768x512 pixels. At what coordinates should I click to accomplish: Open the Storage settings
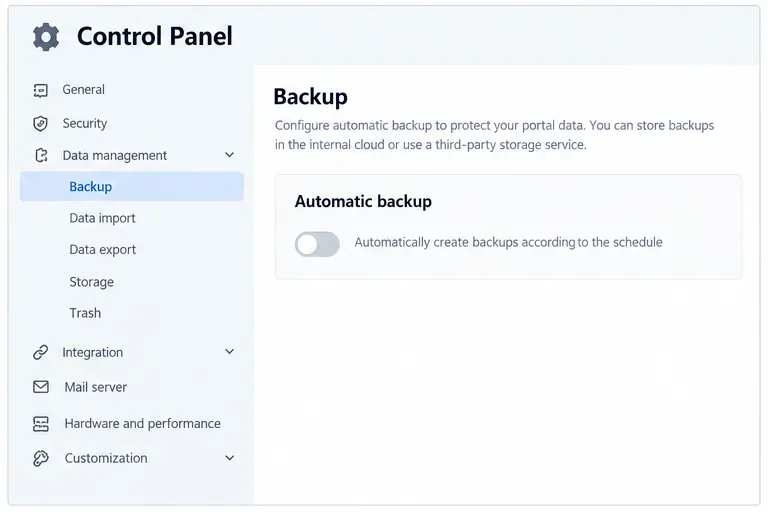coord(92,282)
